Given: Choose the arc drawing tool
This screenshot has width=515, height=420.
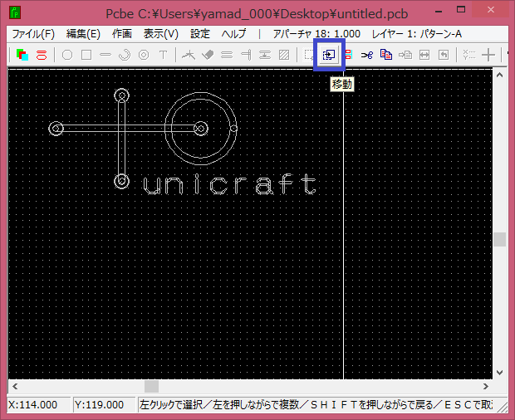Looking at the screenshot, I should pos(125,55).
